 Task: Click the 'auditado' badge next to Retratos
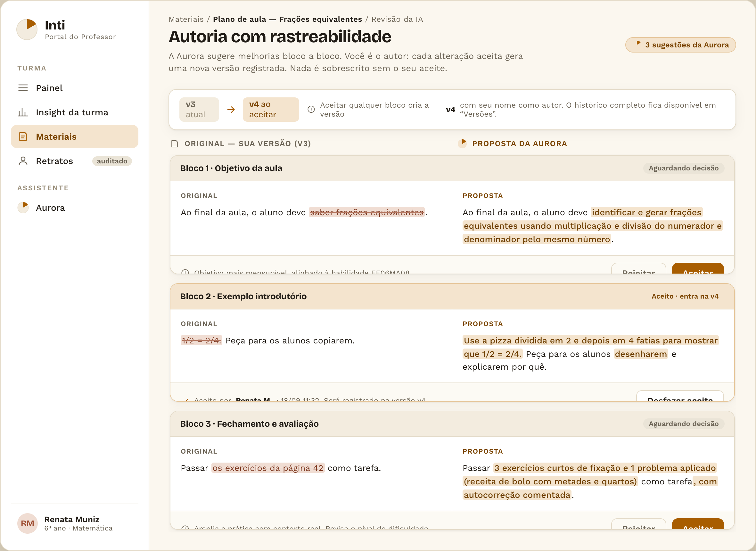(x=112, y=161)
